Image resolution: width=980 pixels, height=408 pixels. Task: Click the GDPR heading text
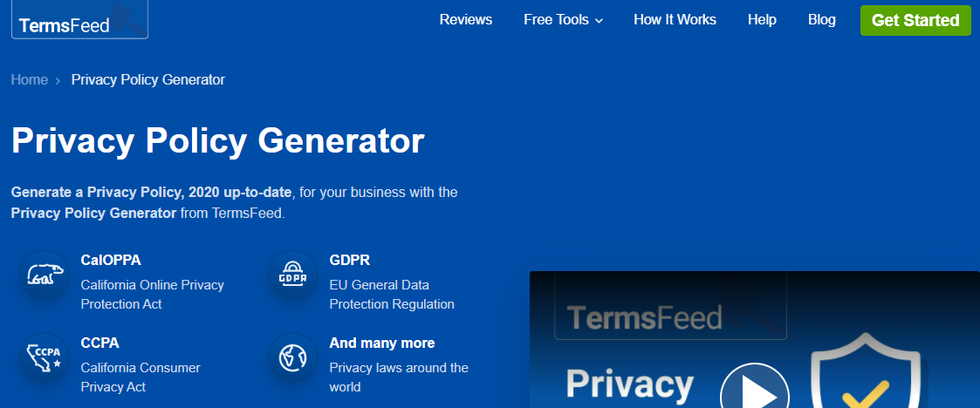(x=349, y=260)
